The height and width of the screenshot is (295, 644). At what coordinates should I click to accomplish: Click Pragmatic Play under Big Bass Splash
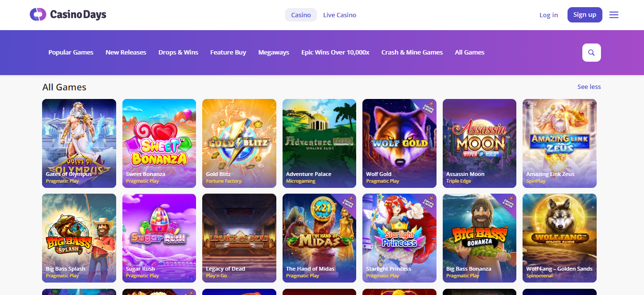tap(63, 276)
